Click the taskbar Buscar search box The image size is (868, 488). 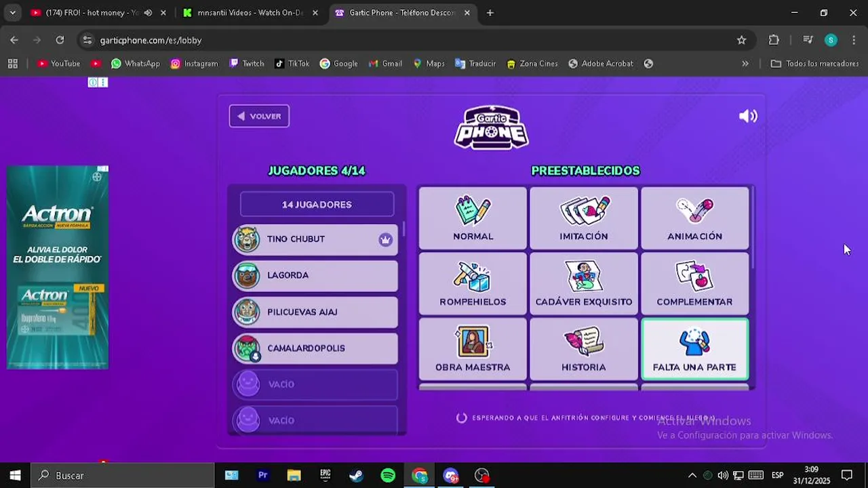pyautogui.click(x=123, y=475)
